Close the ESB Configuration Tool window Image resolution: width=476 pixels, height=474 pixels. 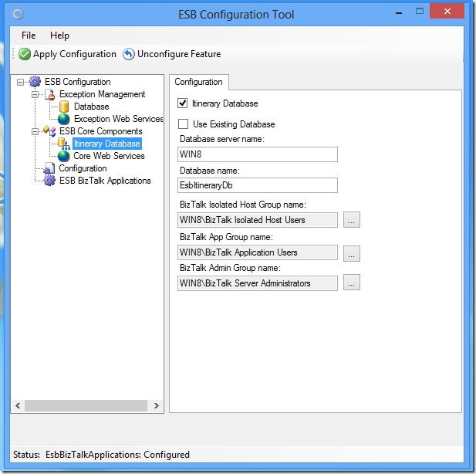(447, 12)
